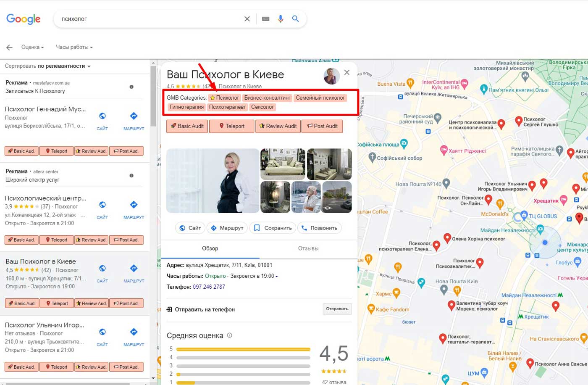Image resolution: width=588 pixels, height=385 pixels.
Task: Open Психолог Ульянич Игор listing title
Action: coord(45,325)
